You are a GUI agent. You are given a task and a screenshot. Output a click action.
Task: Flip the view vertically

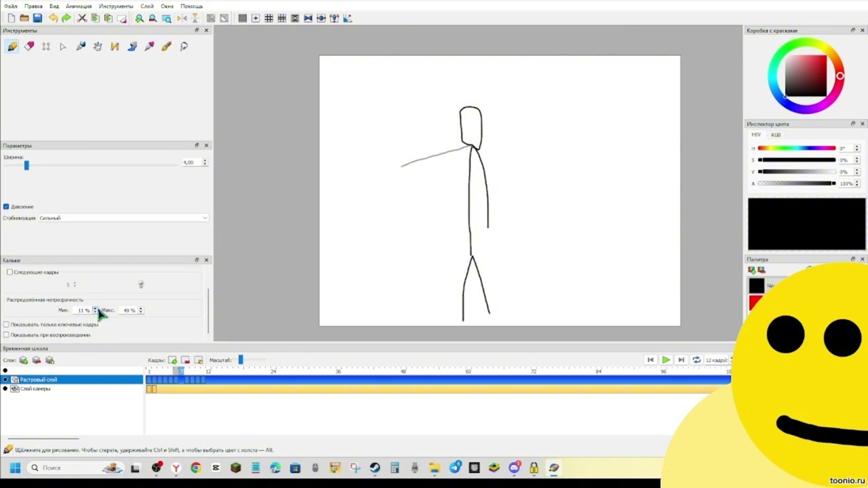tap(195, 18)
